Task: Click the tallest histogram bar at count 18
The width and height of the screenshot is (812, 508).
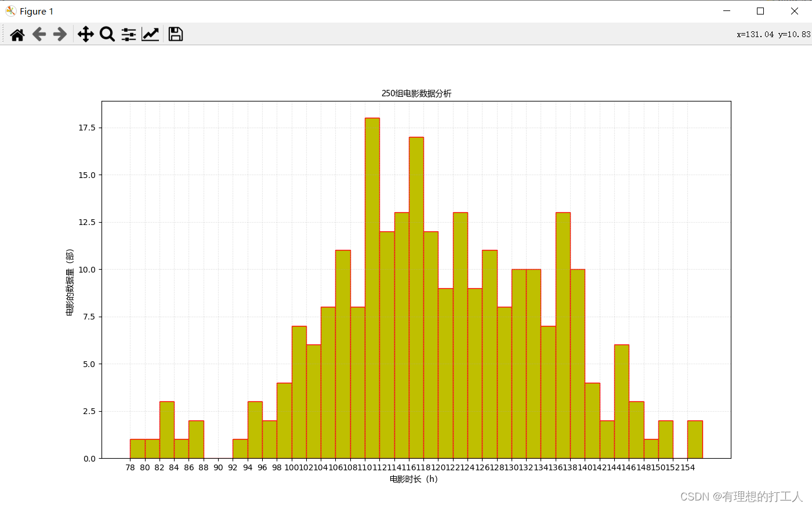Action: point(372,288)
